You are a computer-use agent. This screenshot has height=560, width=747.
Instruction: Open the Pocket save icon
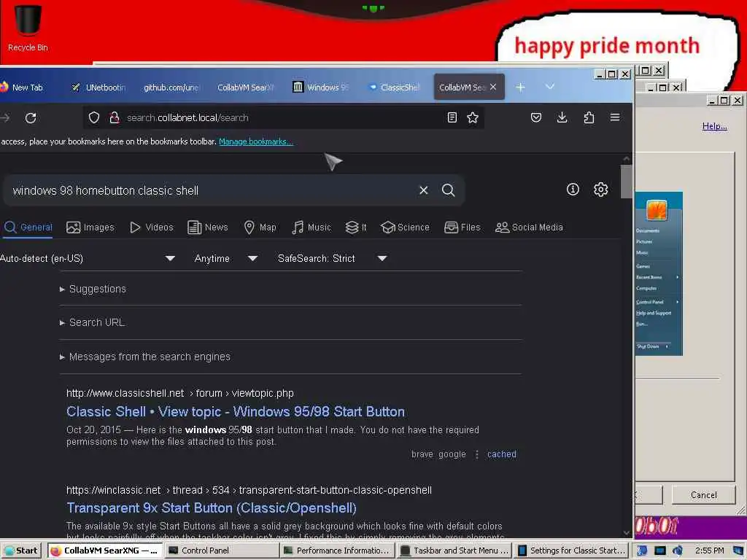[536, 117]
